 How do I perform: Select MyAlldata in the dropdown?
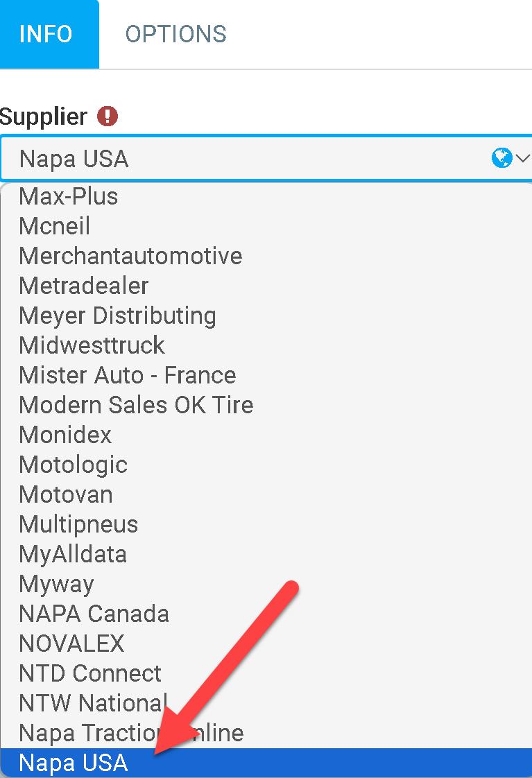[73, 554]
